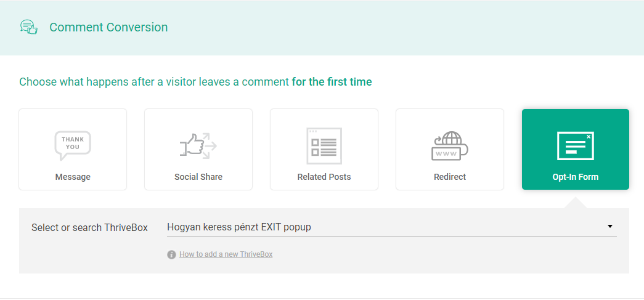Open the Hogyan keress pénzt EXIT popup selector

click(391, 227)
